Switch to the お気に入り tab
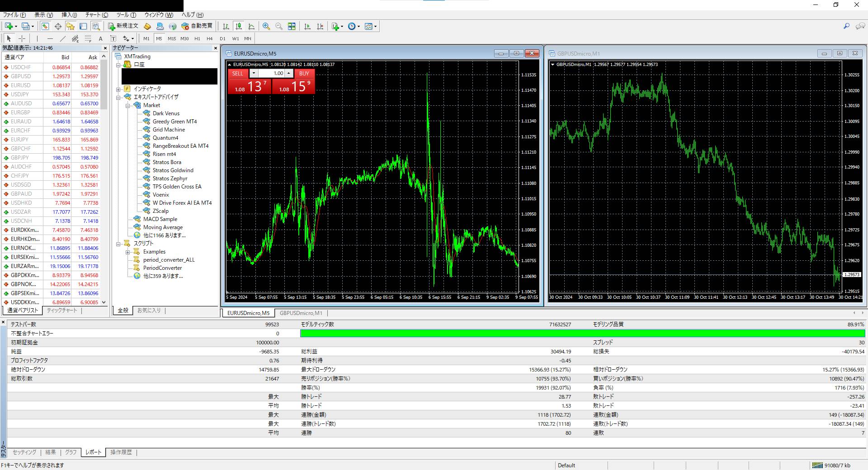 (149, 310)
